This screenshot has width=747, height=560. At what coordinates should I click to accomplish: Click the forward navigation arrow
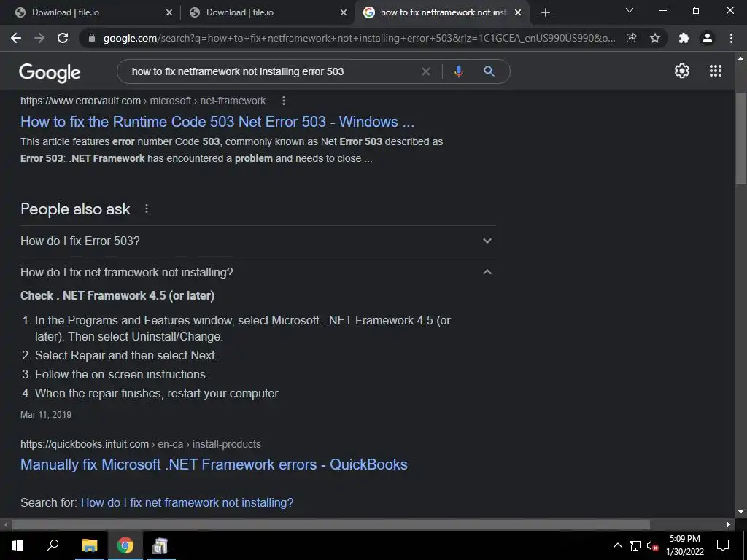click(39, 38)
